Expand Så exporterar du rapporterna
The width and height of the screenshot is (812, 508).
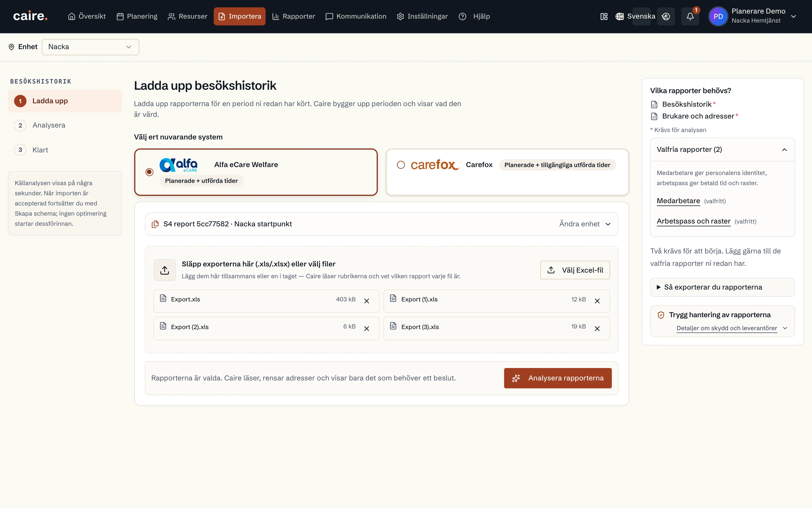[x=722, y=287]
